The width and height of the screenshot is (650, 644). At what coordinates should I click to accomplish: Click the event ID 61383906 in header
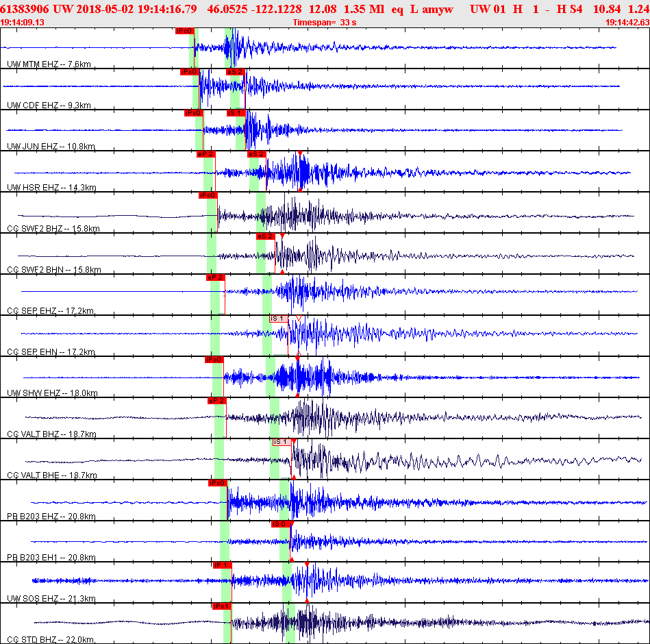[25, 9]
